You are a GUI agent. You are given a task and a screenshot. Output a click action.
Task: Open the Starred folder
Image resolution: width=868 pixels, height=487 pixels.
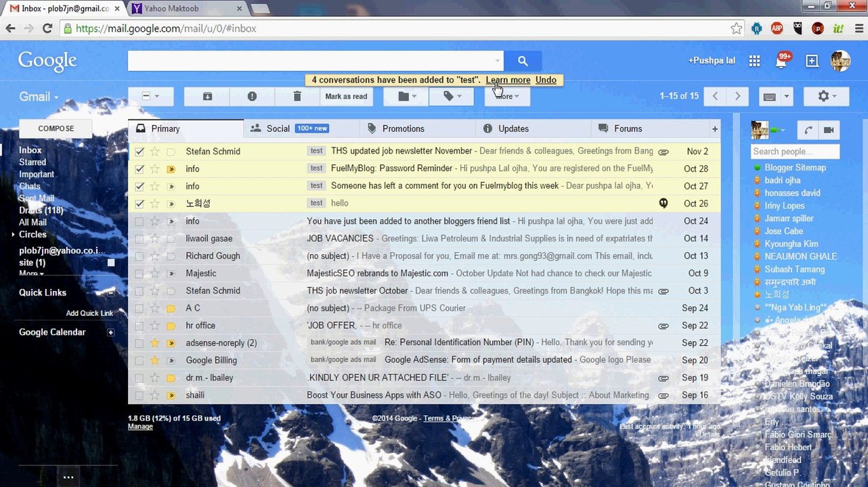pyautogui.click(x=32, y=162)
